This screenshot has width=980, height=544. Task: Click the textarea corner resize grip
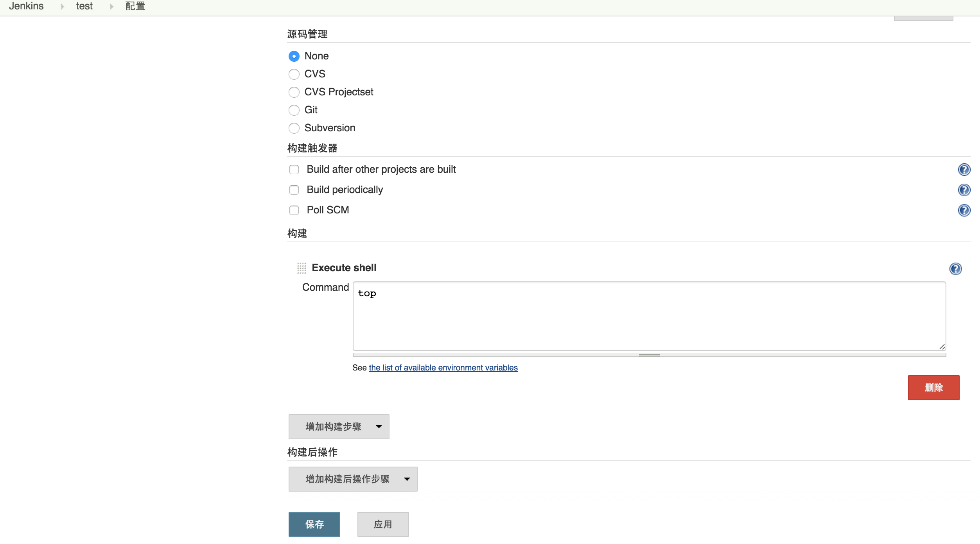[942, 347]
